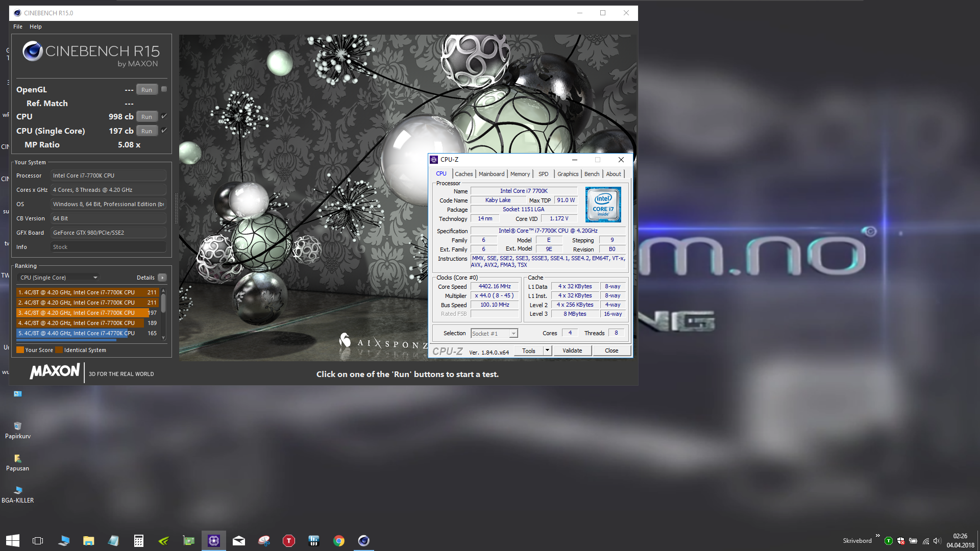The image size is (980, 551).
Task: Open Windows Defender security tray icon
Action: pos(901,541)
